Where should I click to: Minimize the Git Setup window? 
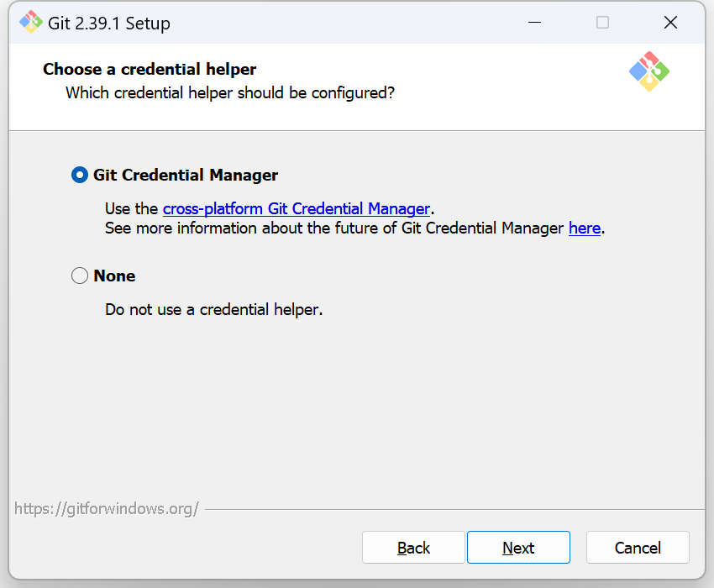pos(534,23)
